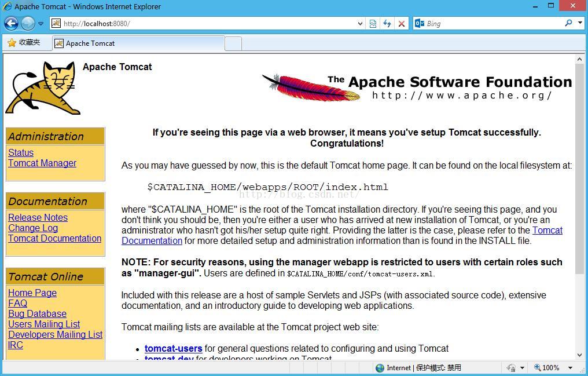The height and width of the screenshot is (376, 588).
Task: Open Favorites star button
Action: pos(24,42)
